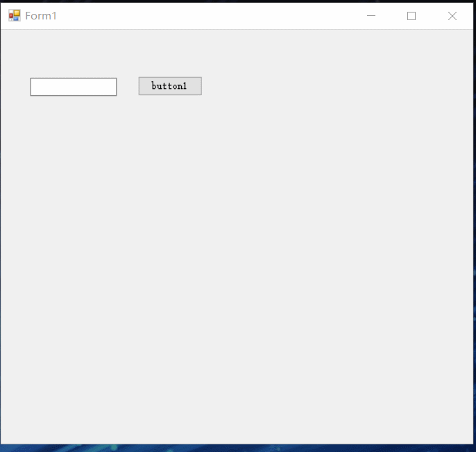Minimize the Form1 window
476x452 pixels.
371,15
